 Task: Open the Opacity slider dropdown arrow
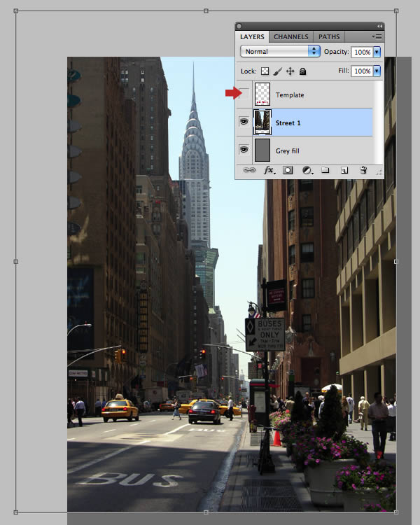click(377, 52)
